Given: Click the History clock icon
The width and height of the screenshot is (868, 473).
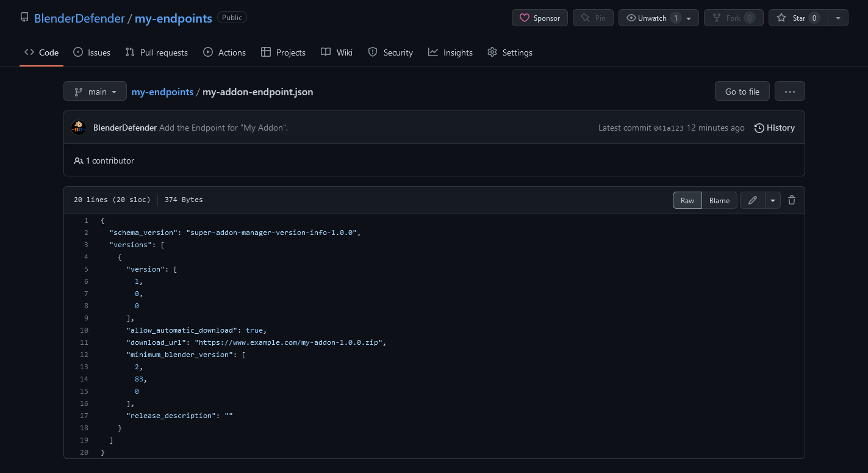Looking at the screenshot, I should (x=759, y=128).
